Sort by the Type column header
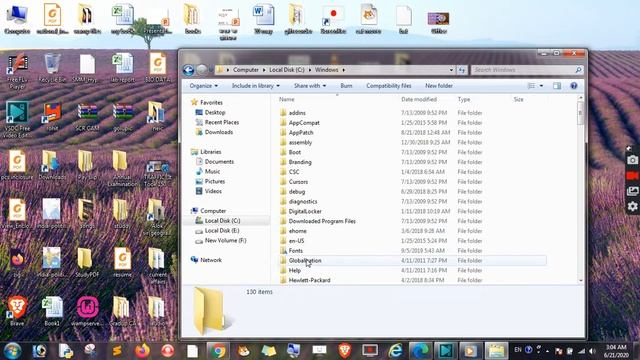The height and width of the screenshot is (360, 640). tap(464, 99)
